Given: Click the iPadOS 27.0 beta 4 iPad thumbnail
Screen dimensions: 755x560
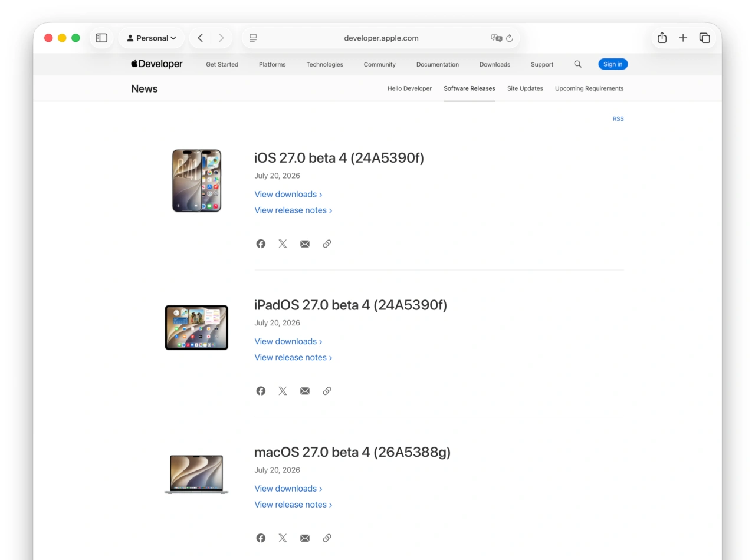Looking at the screenshot, I should tap(196, 328).
